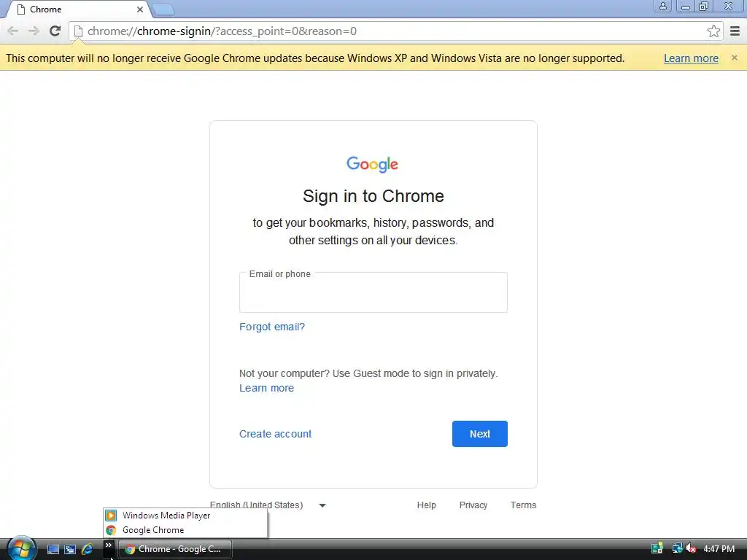This screenshot has height=560, width=747.
Task: Click the forward navigation arrow
Action: [x=34, y=31]
